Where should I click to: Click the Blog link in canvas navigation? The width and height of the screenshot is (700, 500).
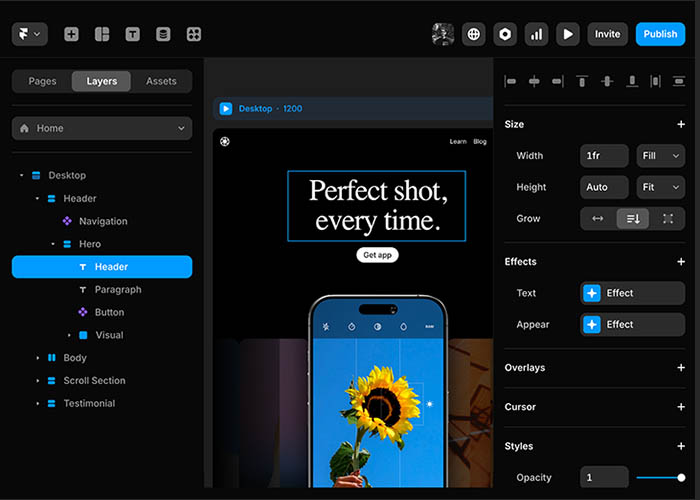[x=480, y=142]
